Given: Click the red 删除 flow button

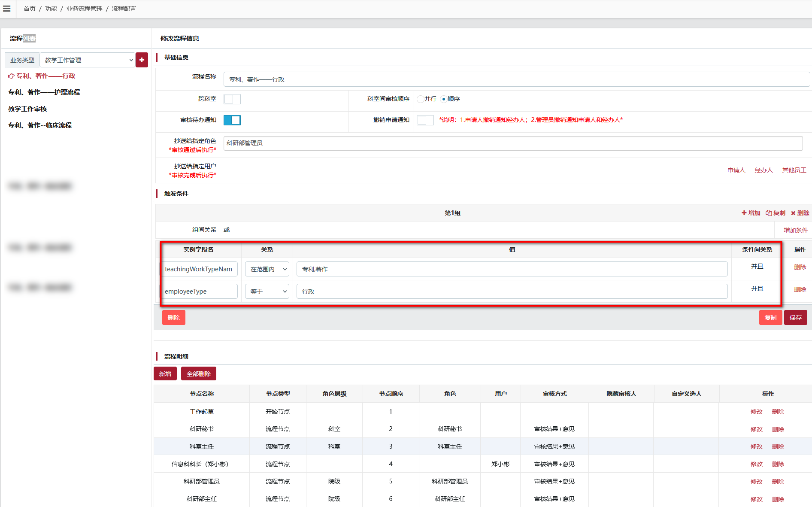Looking at the screenshot, I should (x=174, y=318).
